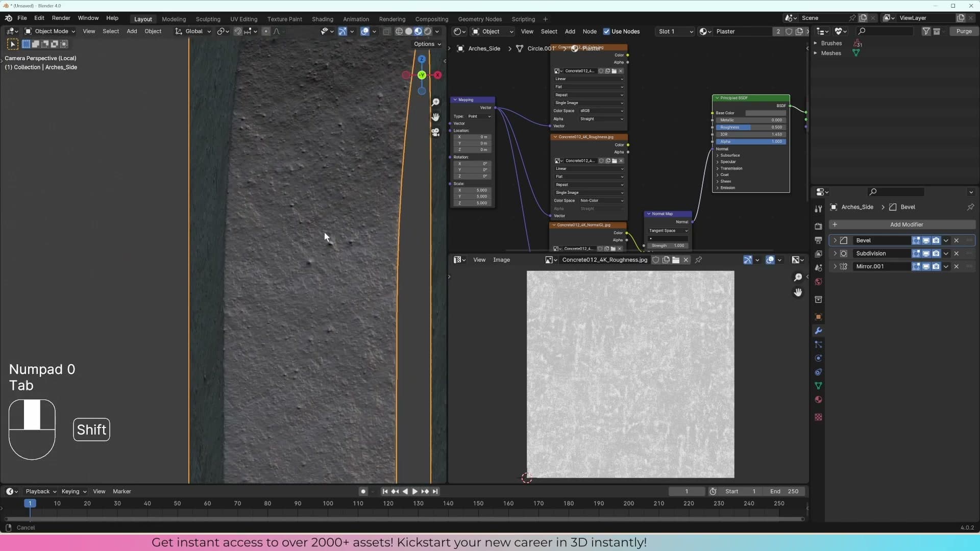Jump to the timeline end frame
The width and height of the screenshot is (980, 551).
[435, 491]
